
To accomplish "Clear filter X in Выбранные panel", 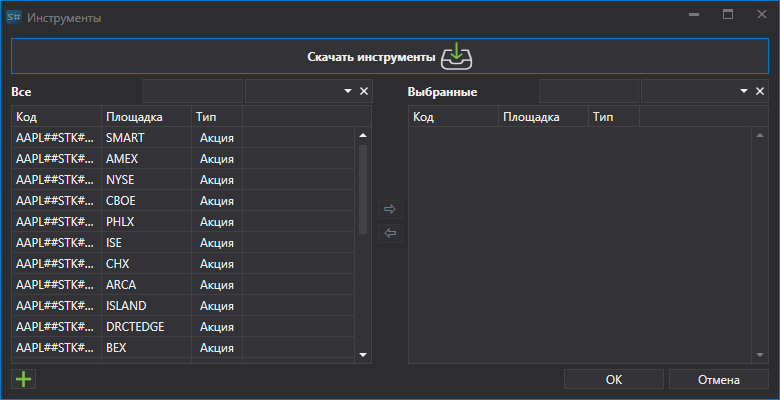I will click(760, 91).
